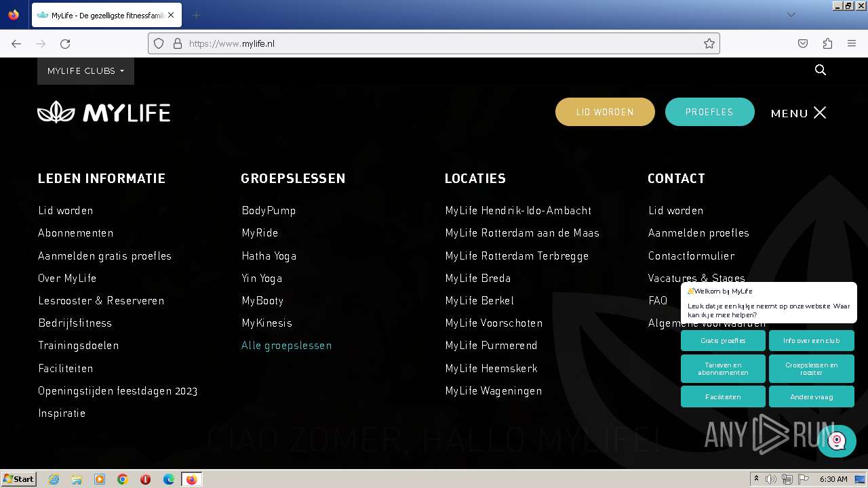The image size is (868, 488).
Task: Choose Gratis proefles in the chat
Action: coord(723,341)
